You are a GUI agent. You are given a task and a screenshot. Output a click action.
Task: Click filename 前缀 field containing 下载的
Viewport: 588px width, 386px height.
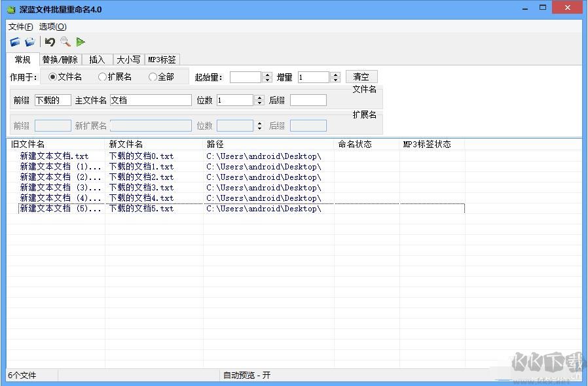(53, 100)
